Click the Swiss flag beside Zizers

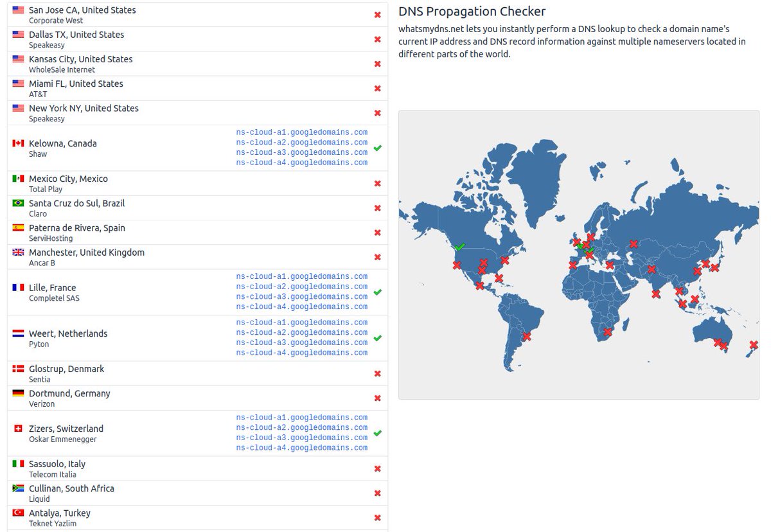tap(18, 429)
